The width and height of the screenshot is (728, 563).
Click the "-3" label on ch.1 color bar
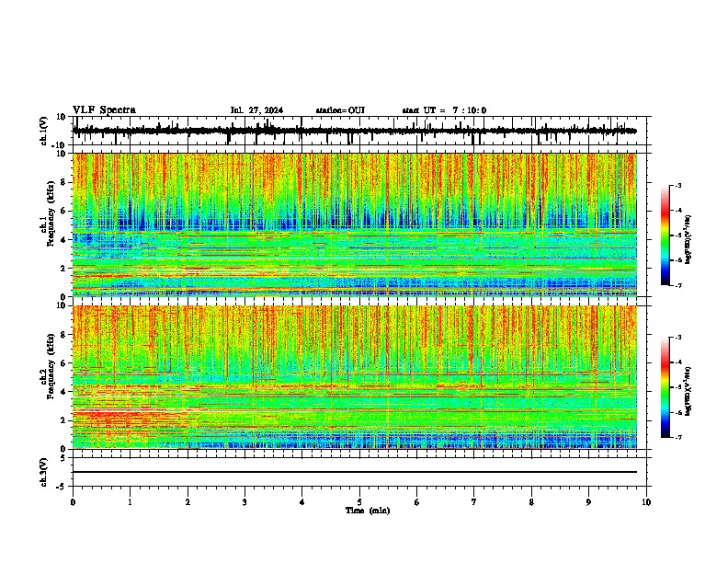(677, 185)
